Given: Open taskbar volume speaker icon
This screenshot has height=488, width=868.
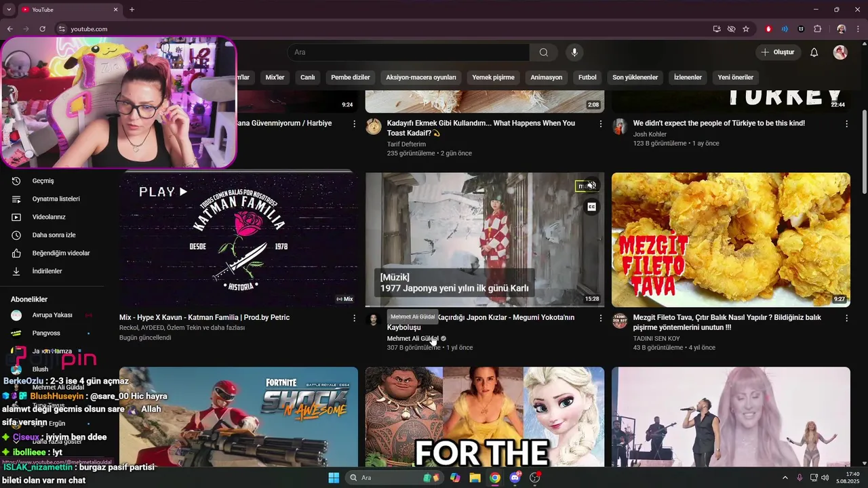Looking at the screenshot, I should point(825,478).
